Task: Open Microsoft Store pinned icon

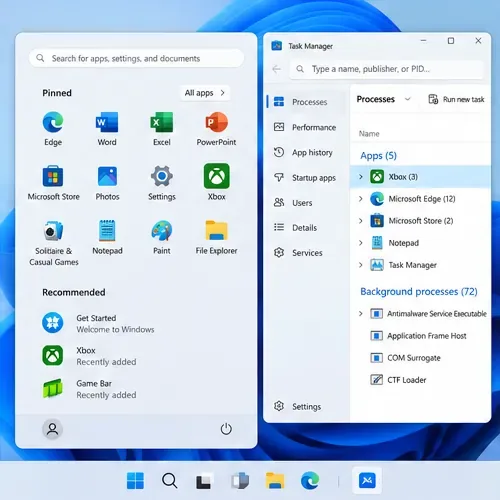Action: tap(53, 183)
